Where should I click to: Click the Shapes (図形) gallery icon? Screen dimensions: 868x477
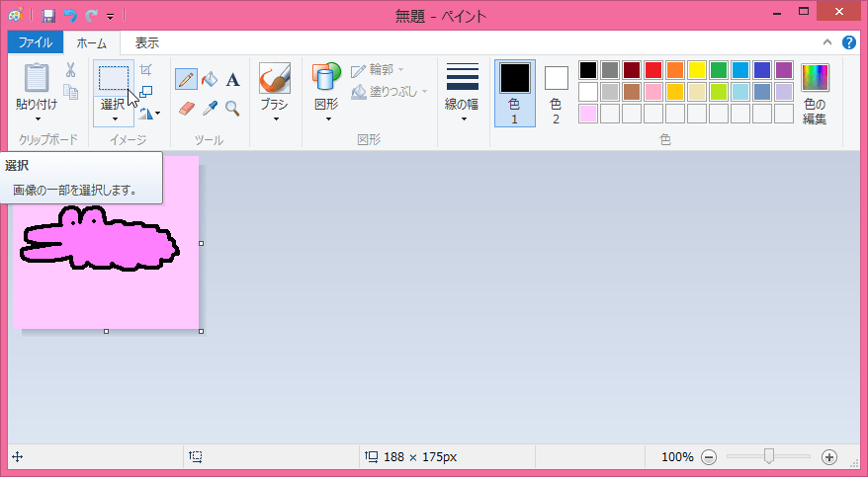pyautogui.click(x=326, y=77)
